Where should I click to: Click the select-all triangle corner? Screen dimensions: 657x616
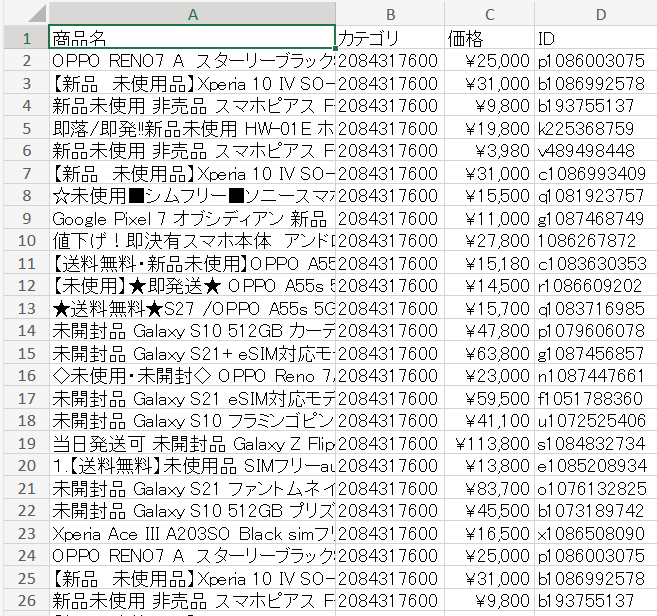[x=38, y=14]
